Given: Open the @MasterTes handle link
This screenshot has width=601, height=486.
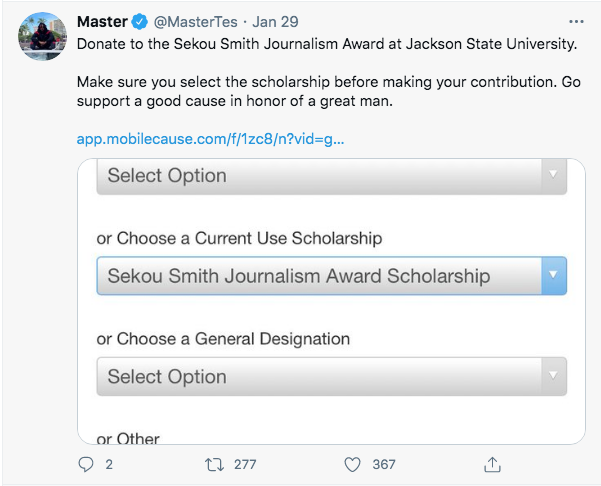Looking at the screenshot, I should pos(194,21).
